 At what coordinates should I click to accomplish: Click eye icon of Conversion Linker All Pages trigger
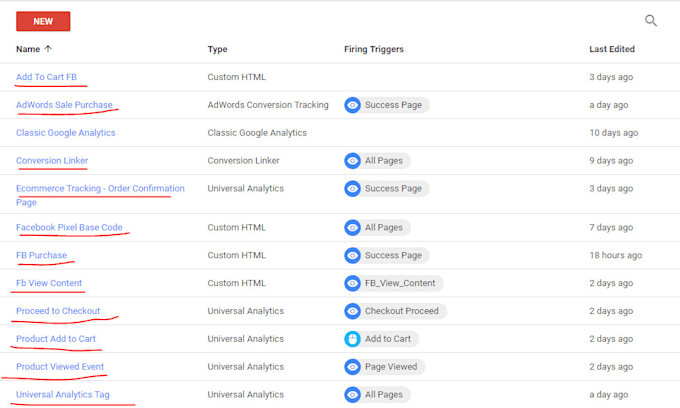352,161
